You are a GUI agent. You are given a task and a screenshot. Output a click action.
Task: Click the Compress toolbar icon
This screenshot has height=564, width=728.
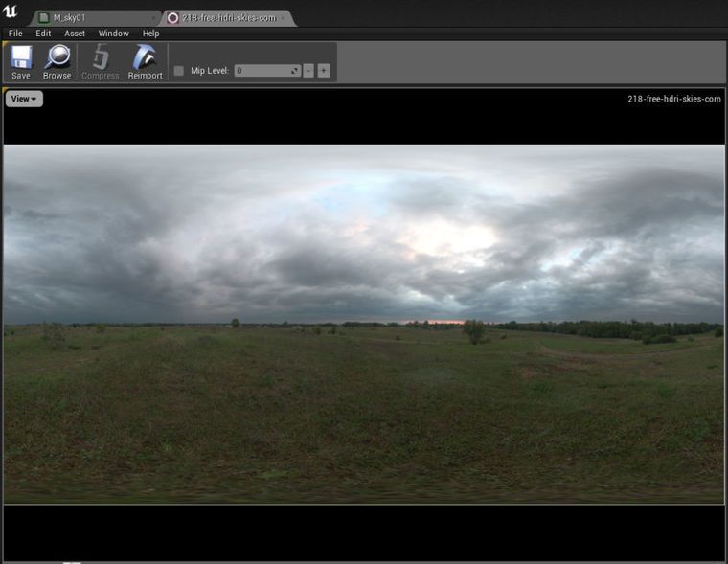click(101, 62)
